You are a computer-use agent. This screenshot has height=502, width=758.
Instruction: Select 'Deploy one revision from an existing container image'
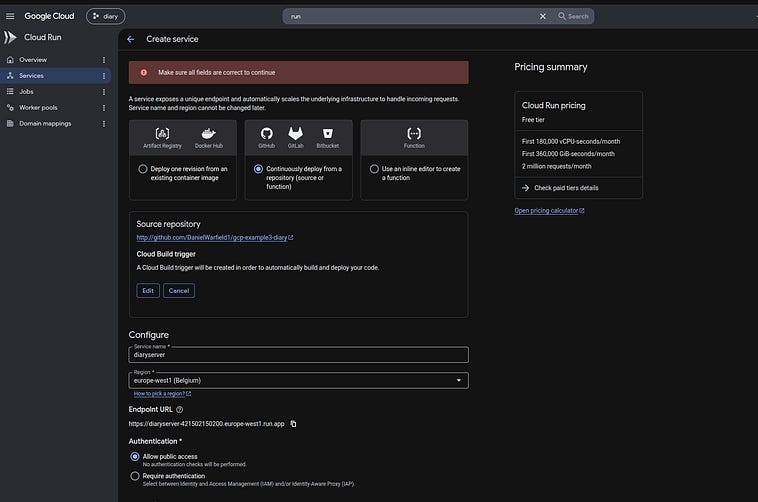point(143,169)
